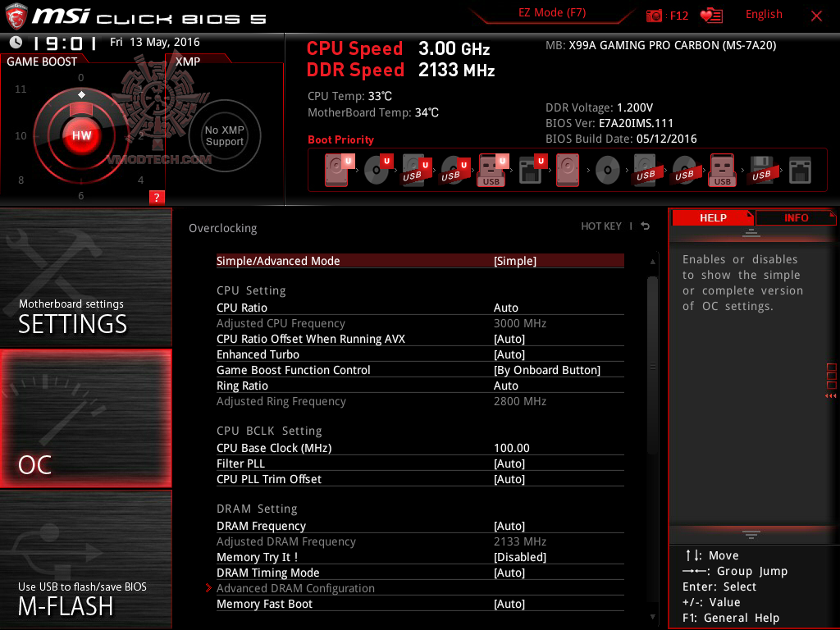Image resolution: width=840 pixels, height=630 pixels.
Task: Click the F12 screenshot camera icon
Action: (x=654, y=16)
